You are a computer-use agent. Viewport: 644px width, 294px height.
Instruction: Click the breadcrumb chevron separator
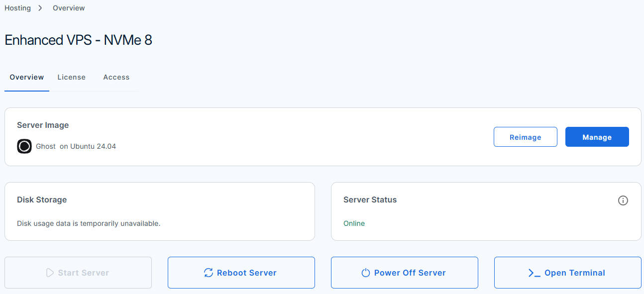(40, 8)
